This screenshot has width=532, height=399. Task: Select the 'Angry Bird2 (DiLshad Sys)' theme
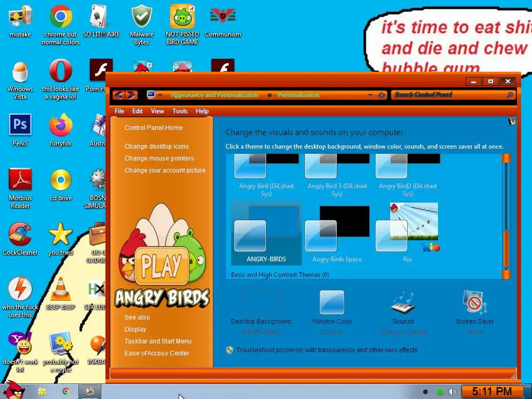click(407, 177)
